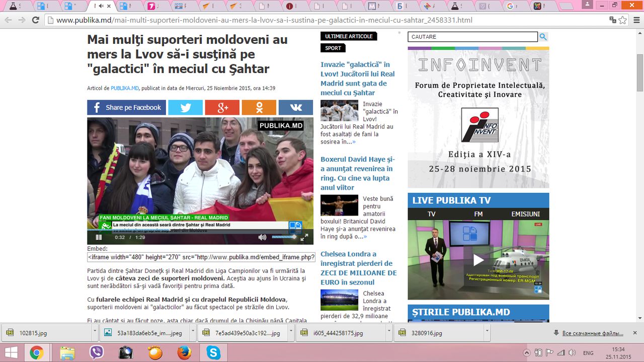This screenshot has width=644, height=362.
Task: Switch live player to FM tab
Action: tap(478, 214)
